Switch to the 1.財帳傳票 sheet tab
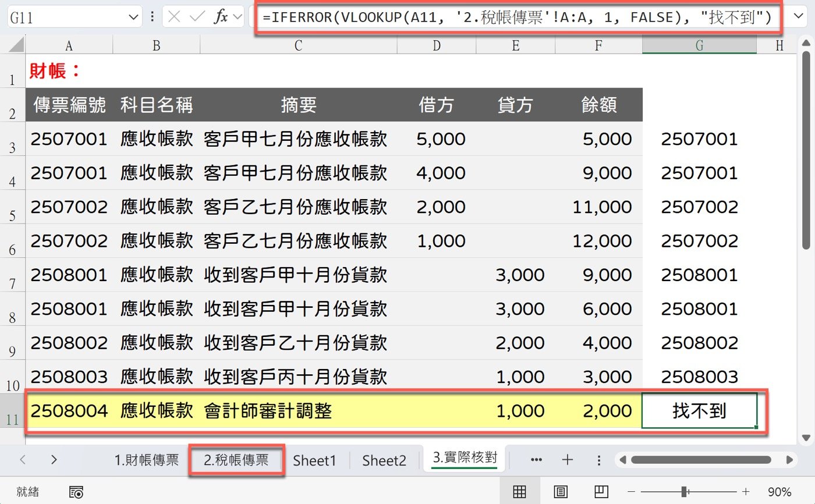 pos(146,460)
